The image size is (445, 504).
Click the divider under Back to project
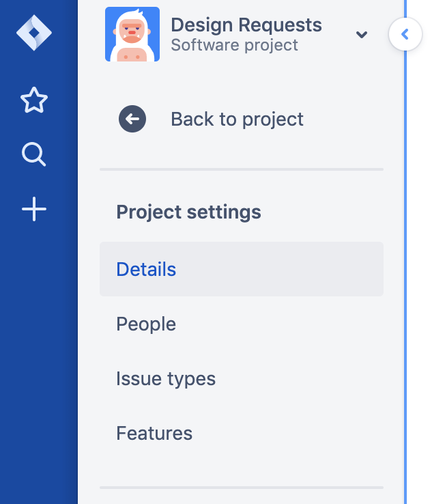point(242,169)
